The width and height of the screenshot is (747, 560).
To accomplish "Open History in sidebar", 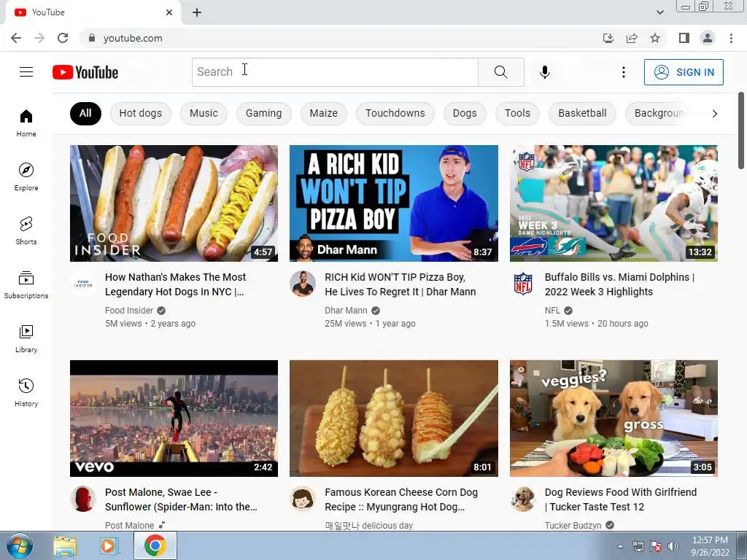I will click(x=26, y=393).
